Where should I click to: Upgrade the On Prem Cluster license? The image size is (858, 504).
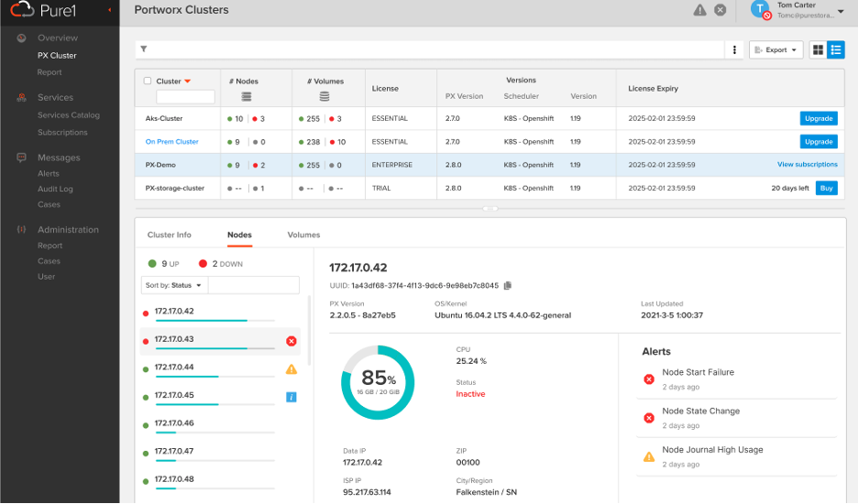coord(819,142)
